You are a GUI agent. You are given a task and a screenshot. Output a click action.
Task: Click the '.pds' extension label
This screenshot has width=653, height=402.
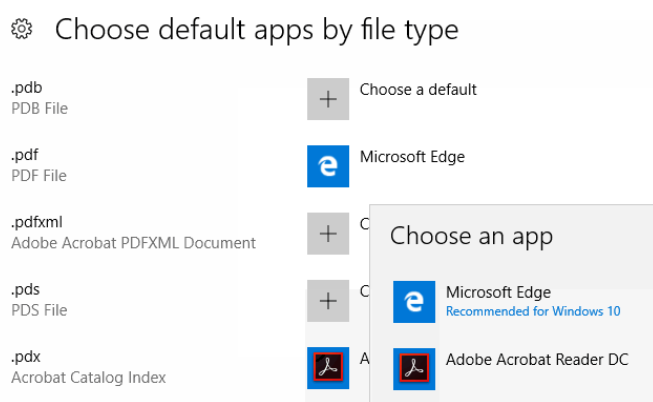25,290
